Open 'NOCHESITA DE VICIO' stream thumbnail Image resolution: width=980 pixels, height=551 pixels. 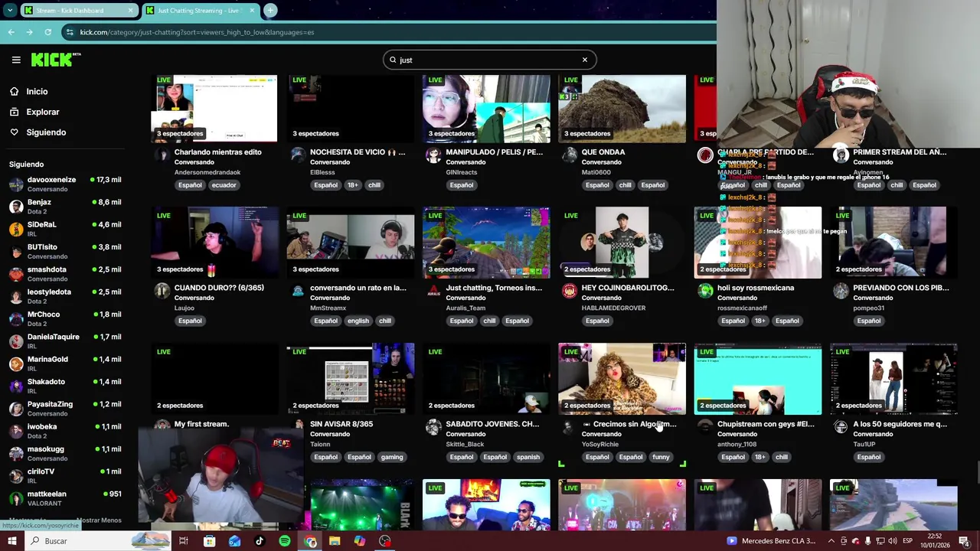click(x=350, y=108)
